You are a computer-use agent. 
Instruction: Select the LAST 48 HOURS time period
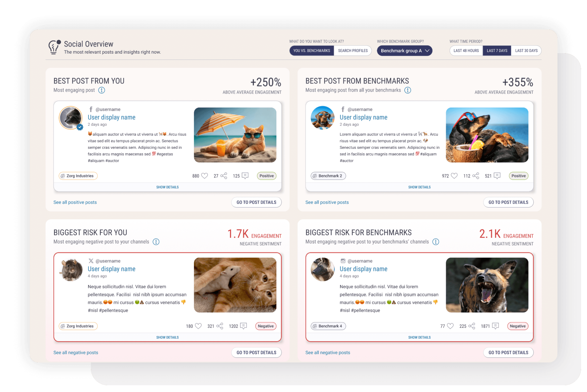[466, 51]
